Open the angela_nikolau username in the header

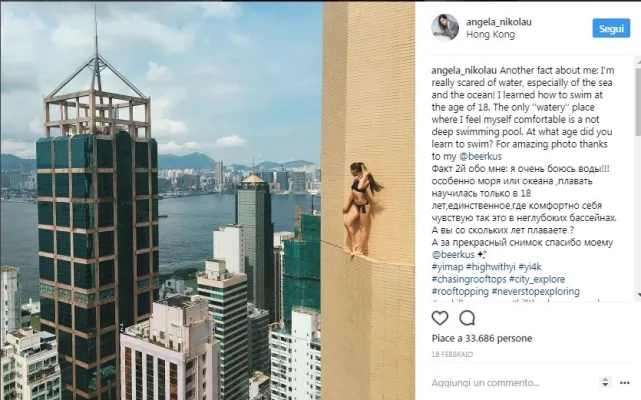[x=499, y=22]
